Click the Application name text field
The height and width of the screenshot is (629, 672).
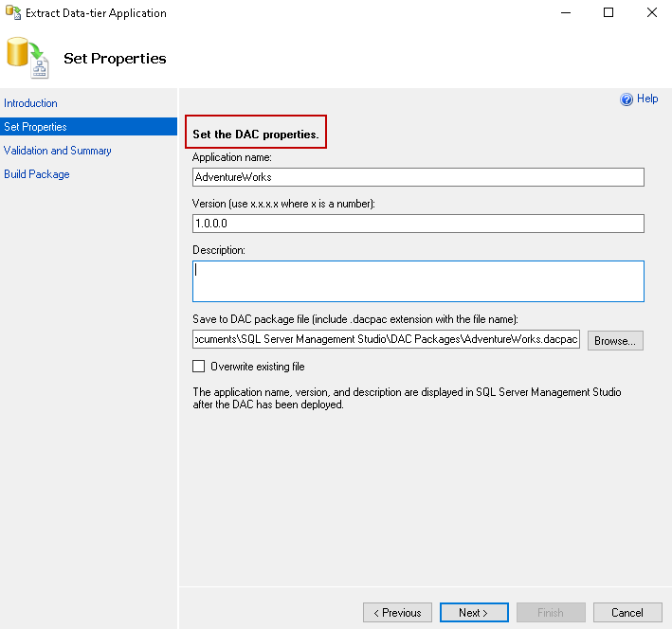(x=418, y=177)
